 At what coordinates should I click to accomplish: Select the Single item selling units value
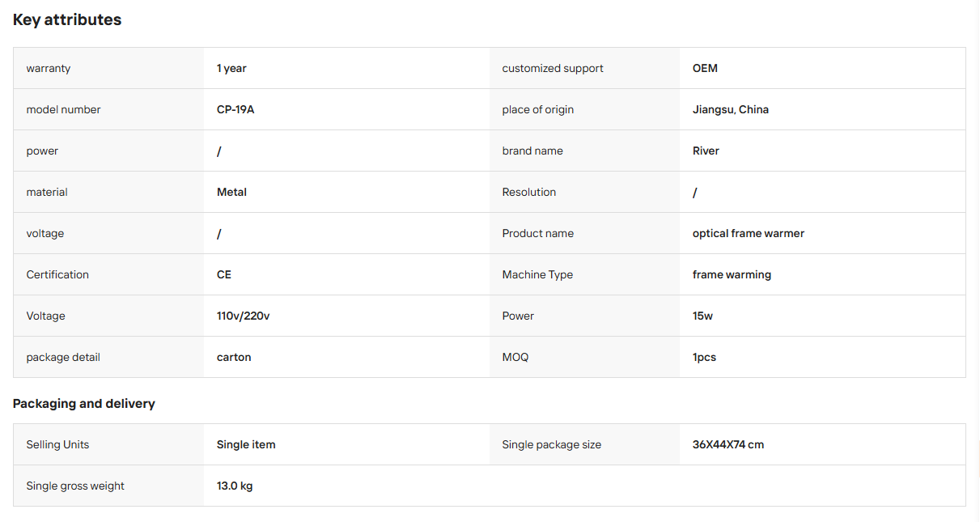coord(246,444)
